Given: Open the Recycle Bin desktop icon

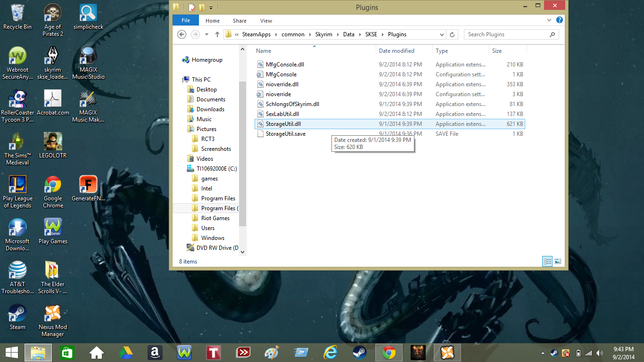Looking at the screenshot, I should (17, 17).
